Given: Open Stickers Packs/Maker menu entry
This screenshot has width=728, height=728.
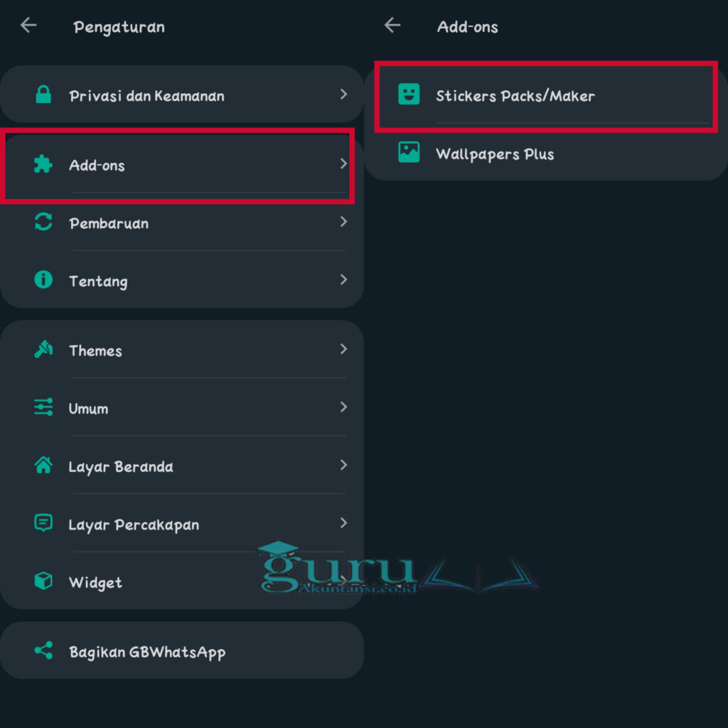Looking at the screenshot, I should 546,95.
